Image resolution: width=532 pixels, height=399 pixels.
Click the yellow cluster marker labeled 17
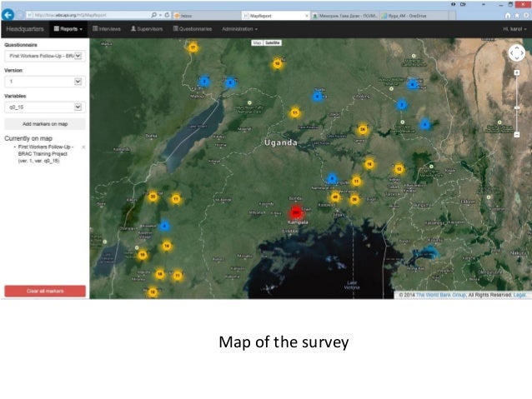pyautogui.click(x=193, y=48)
